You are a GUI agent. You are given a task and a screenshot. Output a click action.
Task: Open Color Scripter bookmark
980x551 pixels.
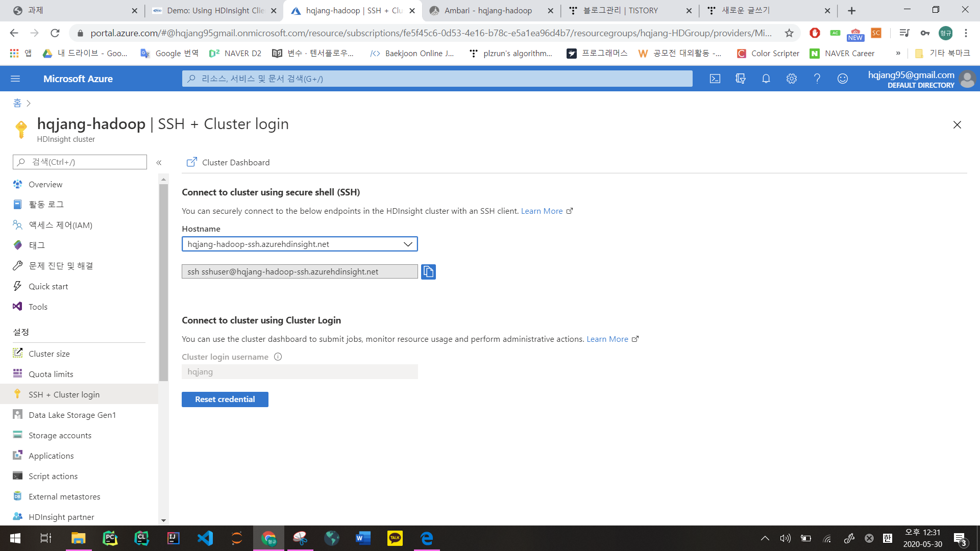[x=768, y=53]
